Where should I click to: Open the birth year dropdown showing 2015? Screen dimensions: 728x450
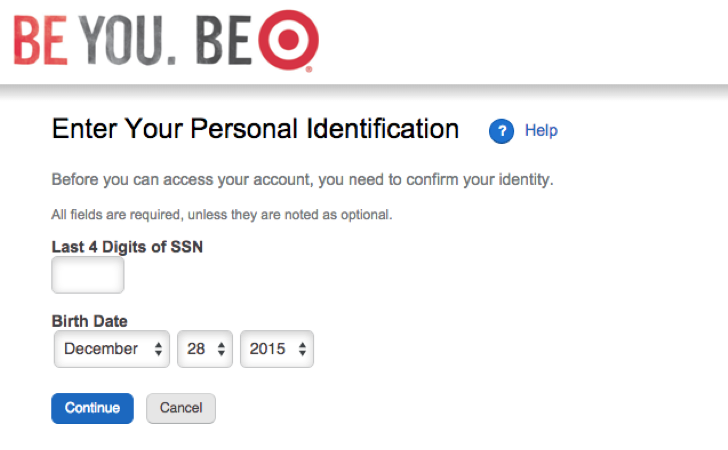tap(277, 349)
